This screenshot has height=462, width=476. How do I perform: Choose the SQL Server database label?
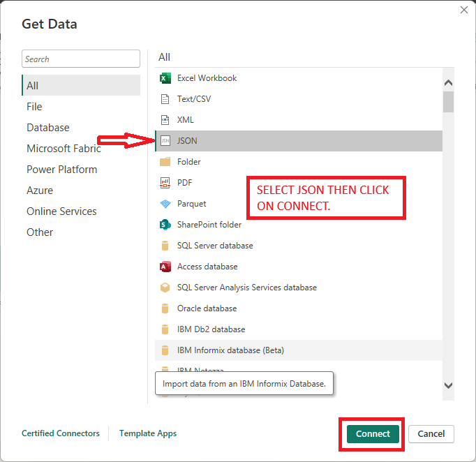[x=215, y=246]
